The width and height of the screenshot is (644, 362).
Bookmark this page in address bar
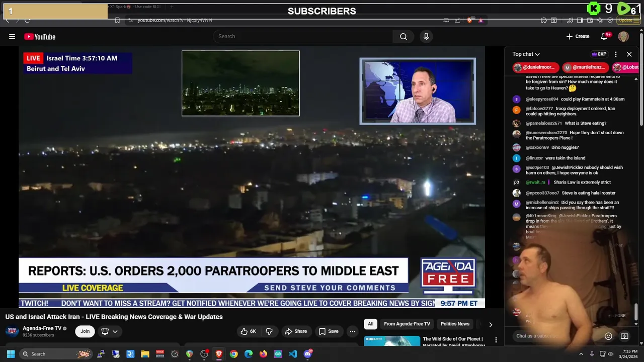tap(117, 20)
